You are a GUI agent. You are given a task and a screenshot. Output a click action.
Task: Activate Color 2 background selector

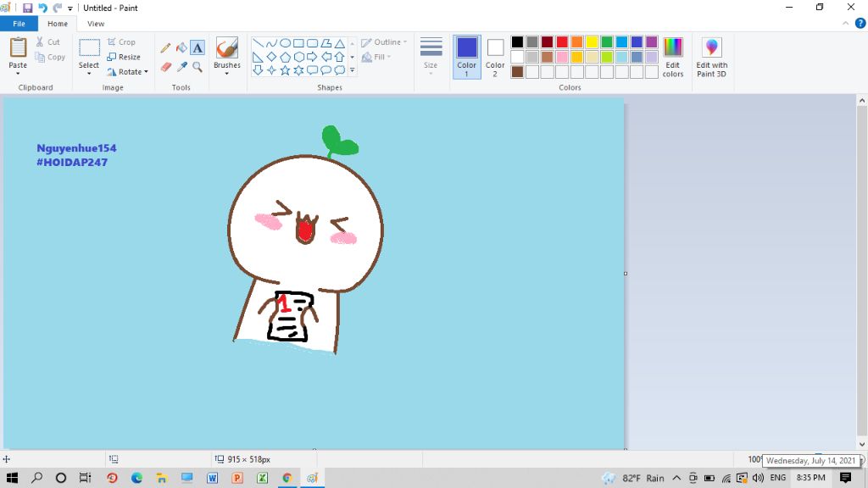(x=495, y=57)
